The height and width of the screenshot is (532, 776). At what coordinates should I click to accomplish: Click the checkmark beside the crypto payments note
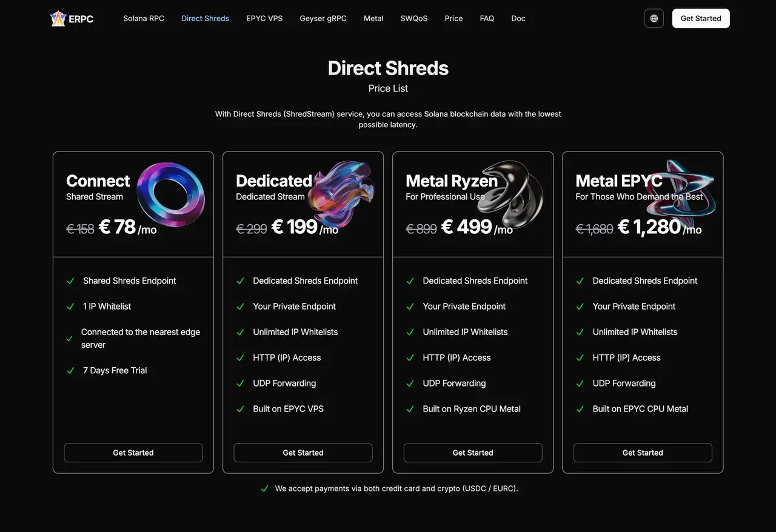264,488
